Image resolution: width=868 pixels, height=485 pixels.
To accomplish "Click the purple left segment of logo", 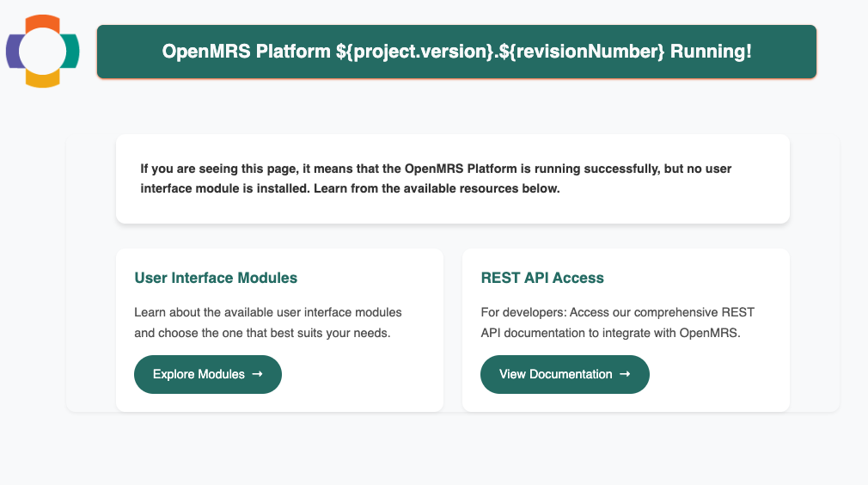I will pos(12,52).
